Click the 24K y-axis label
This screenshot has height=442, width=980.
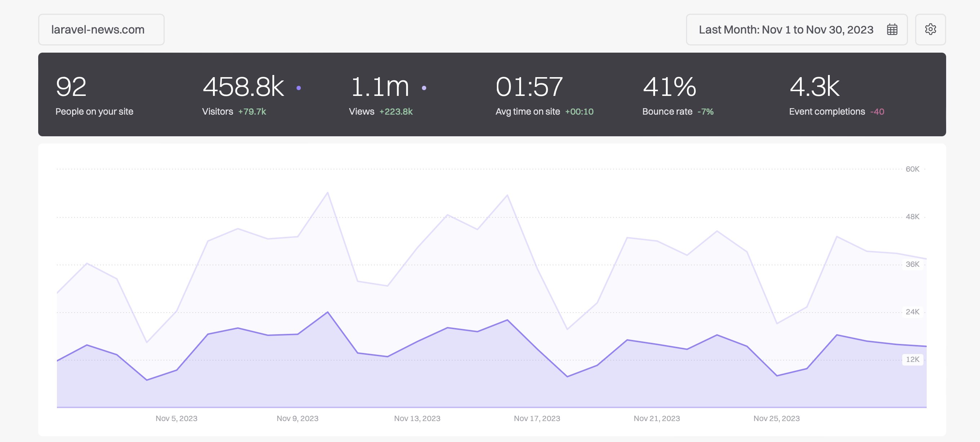click(912, 312)
